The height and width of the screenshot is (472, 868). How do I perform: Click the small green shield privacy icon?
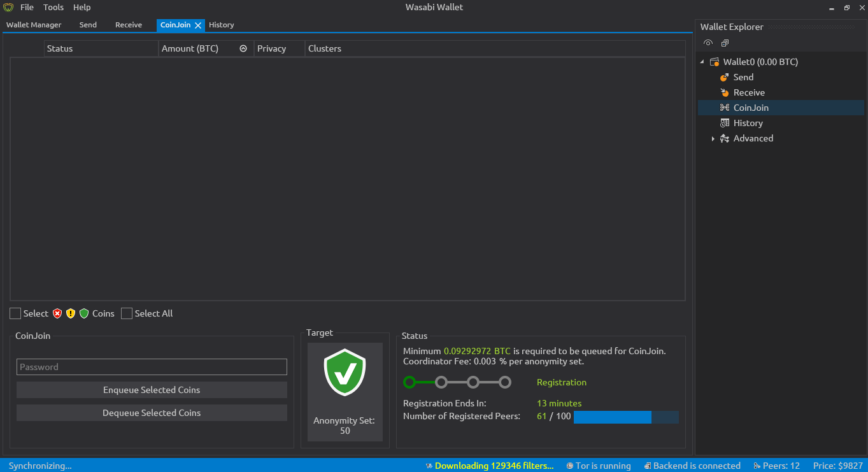pyautogui.click(x=84, y=313)
